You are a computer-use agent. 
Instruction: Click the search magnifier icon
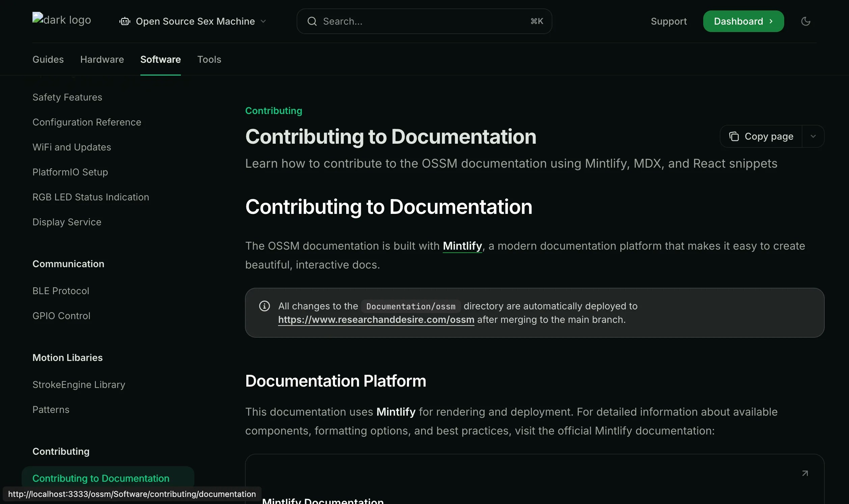(312, 21)
